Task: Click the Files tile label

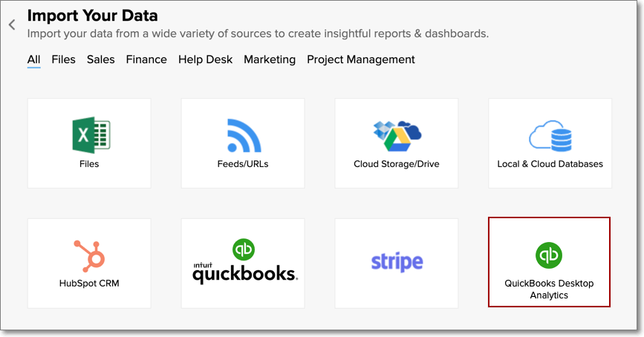Action: tap(89, 164)
